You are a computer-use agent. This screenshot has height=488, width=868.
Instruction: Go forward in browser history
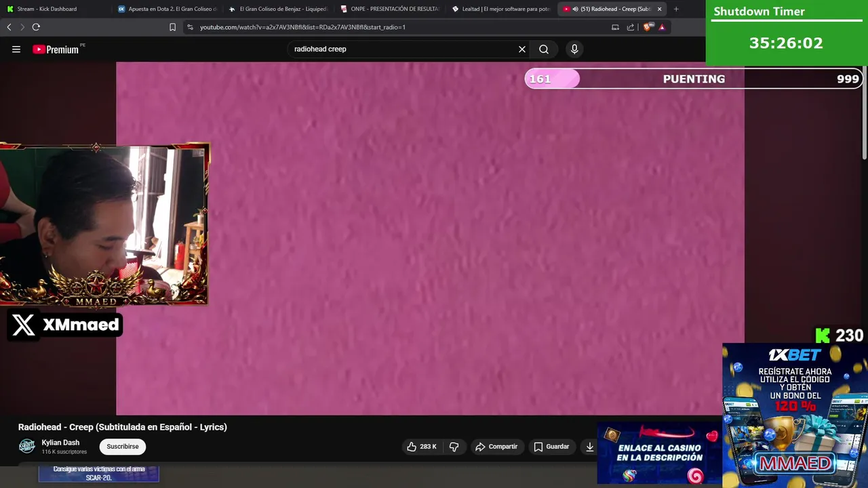(x=22, y=27)
